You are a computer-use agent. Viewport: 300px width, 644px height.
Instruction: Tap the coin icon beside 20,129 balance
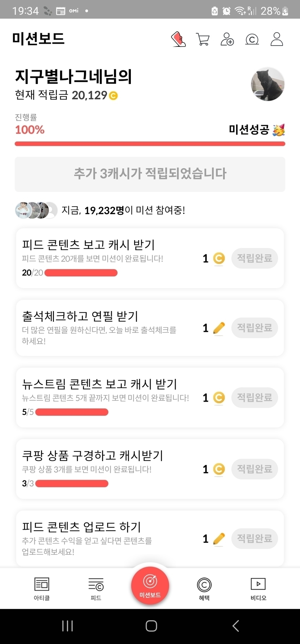113,96
